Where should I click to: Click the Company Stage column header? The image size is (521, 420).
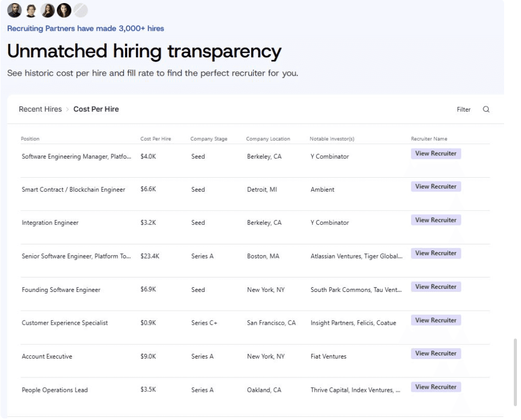pos(209,139)
